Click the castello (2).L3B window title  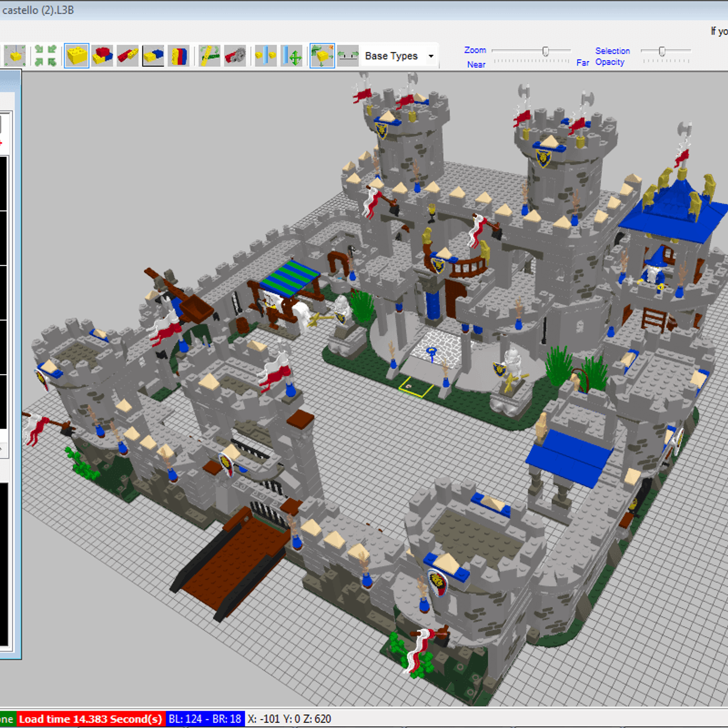coord(38,10)
